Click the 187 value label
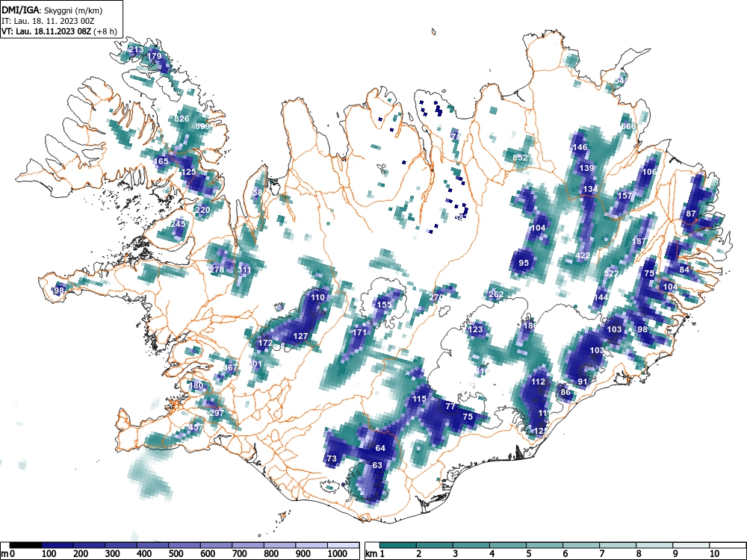Viewport: 747px width, 560px height. [639, 241]
